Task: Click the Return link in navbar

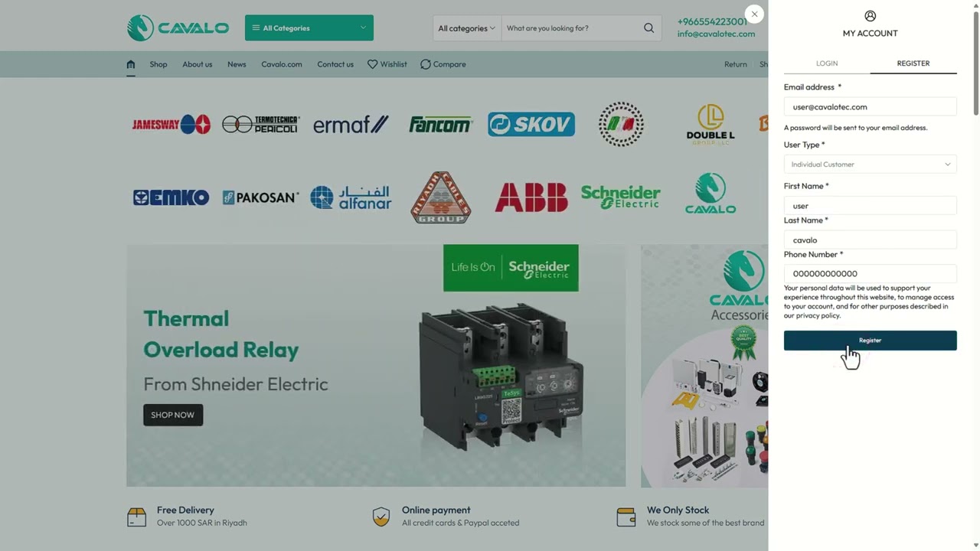Action: click(736, 64)
